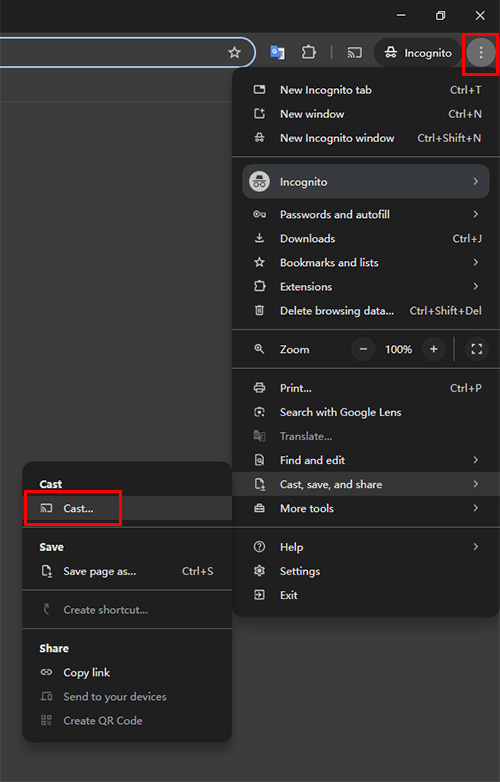The width and height of the screenshot is (500, 782).
Task: Increase zoom with the plus button
Action: click(434, 349)
